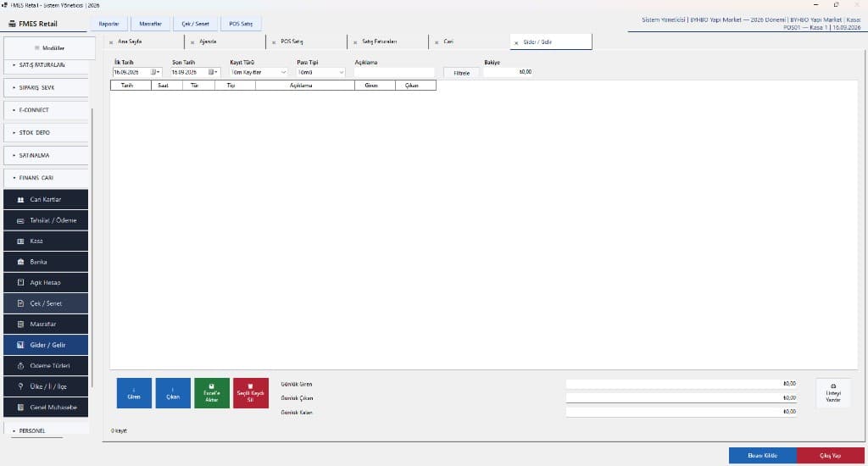Expand the SATINALMA section

(x=46, y=156)
